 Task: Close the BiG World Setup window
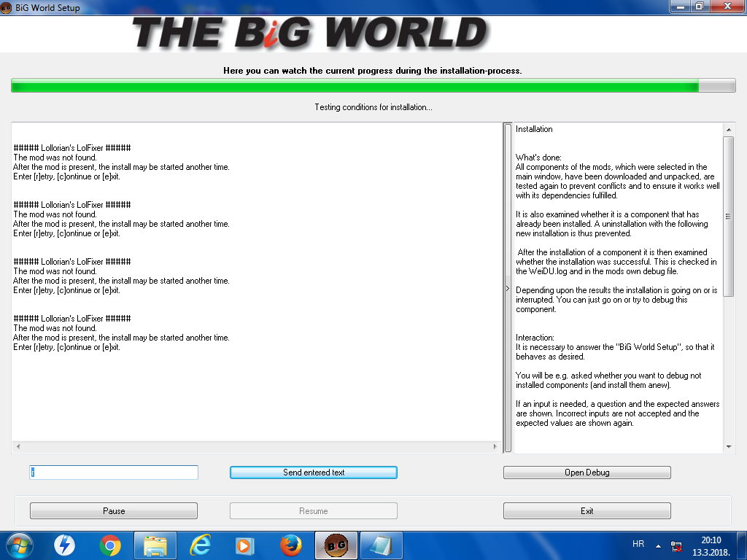727,6
